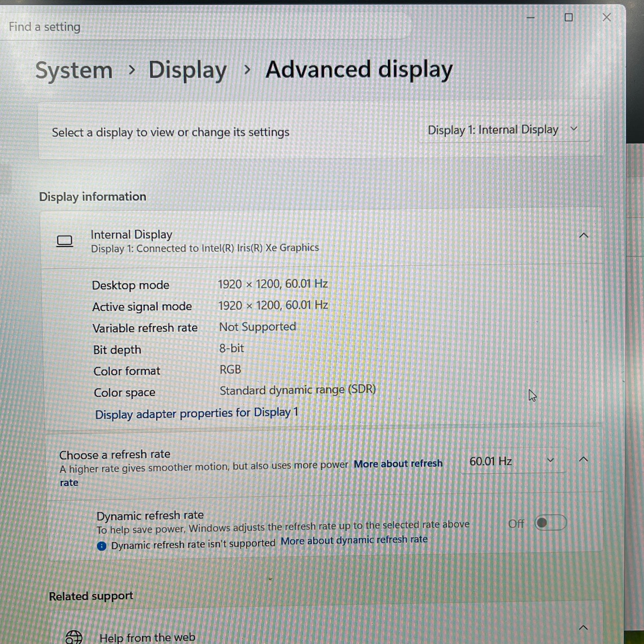Open the 60.01 Hz refresh rate dropdown
This screenshot has width=644, height=644.
pyautogui.click(x=513, y=461)
